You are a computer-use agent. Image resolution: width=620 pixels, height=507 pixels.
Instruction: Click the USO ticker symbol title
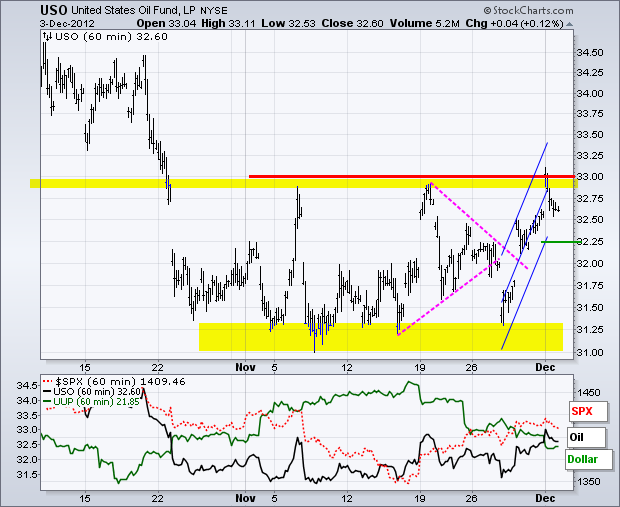54,10
